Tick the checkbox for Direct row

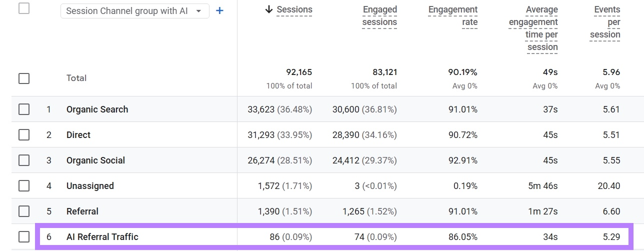(23, 135)
